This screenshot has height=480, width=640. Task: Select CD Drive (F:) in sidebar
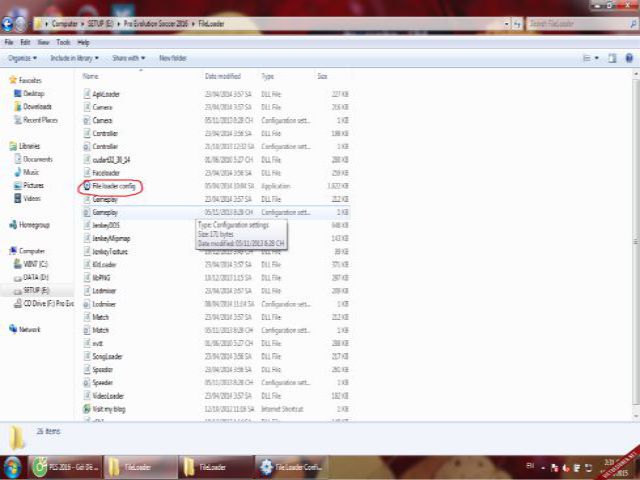(49, 303)
